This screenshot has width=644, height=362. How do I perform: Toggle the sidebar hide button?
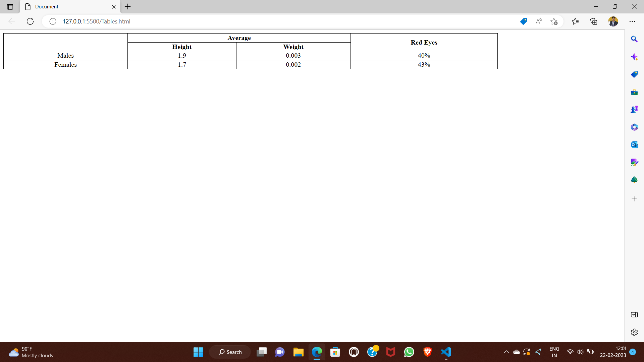(x=634, y=315)
